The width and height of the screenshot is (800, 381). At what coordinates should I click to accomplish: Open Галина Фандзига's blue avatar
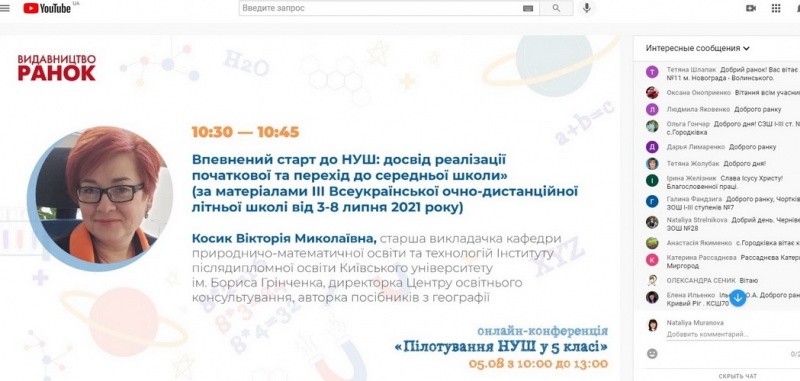(652, 201)
